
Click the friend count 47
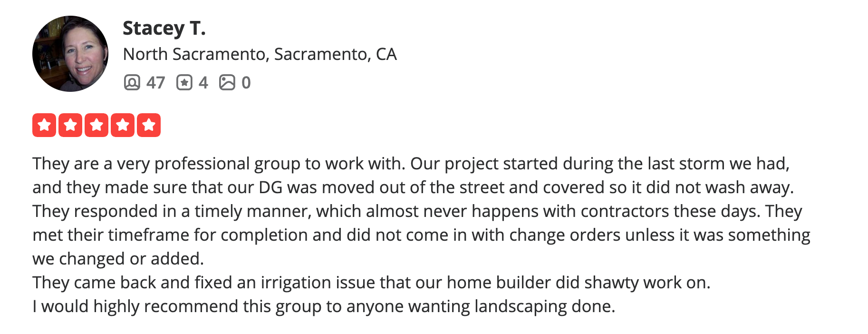[x=155, y=83]
